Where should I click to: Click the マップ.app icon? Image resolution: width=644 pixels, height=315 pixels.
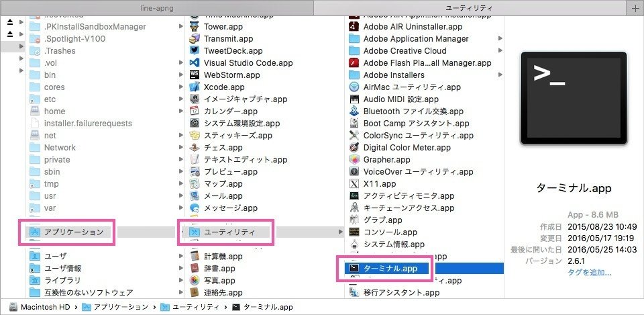pyautogui.click(x=195, y=184)
